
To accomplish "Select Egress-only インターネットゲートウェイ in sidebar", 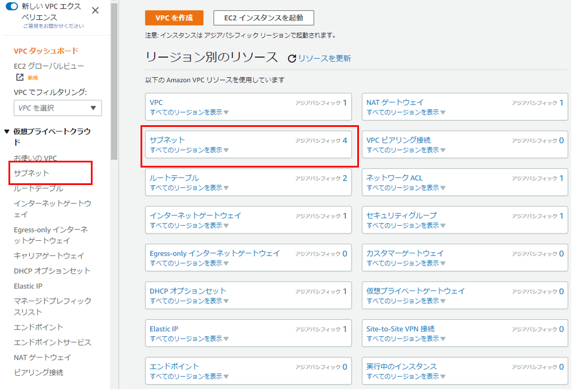I will [51, 235].
